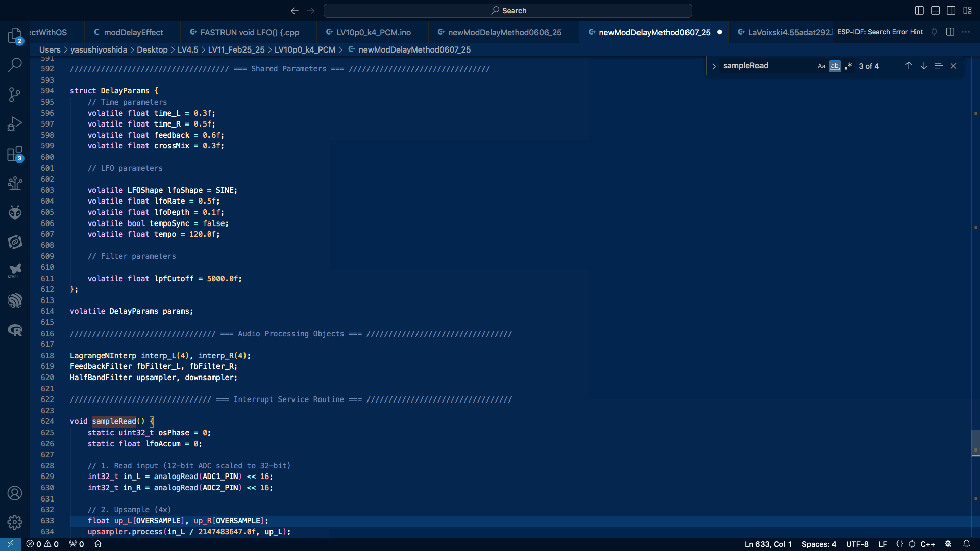Toggle Match Case in find widget

coord(821,66)
